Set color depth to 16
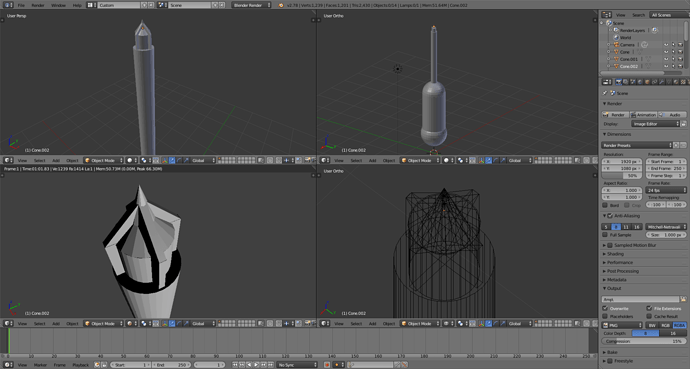Image resolution: width=690 pixels, height=369 pixels. tap(673, 333)
